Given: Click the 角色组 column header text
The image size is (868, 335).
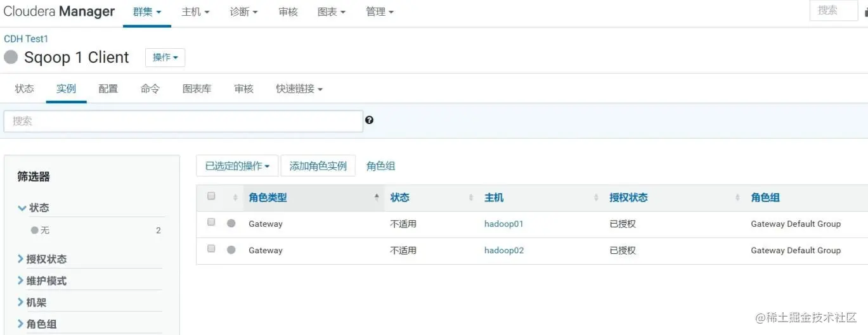Looking at the screenshot, I should click(x=765, y=198).
